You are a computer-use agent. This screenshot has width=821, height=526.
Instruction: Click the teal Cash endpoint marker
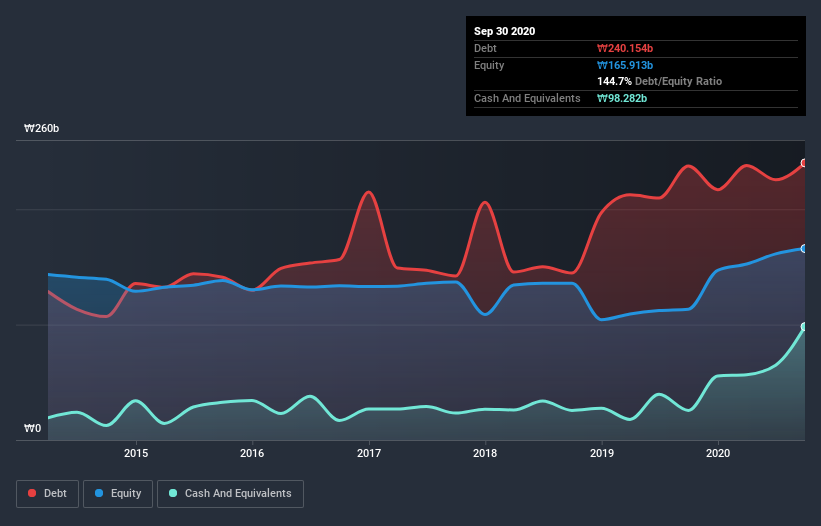tap(804, 327)
